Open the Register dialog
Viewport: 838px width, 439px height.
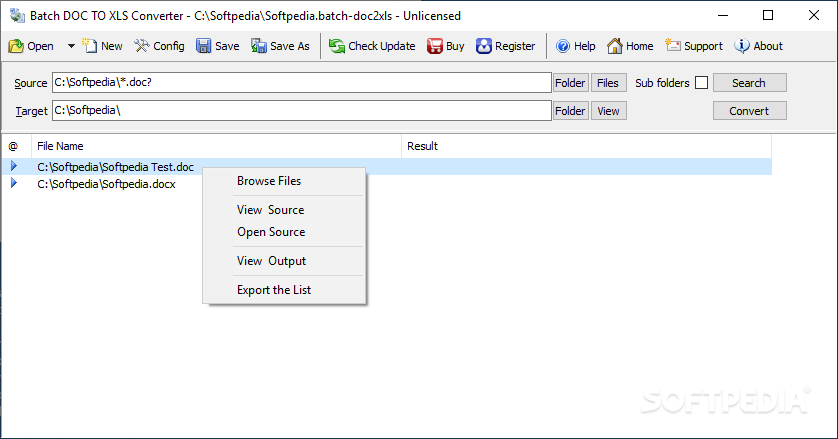pos(506,46)
